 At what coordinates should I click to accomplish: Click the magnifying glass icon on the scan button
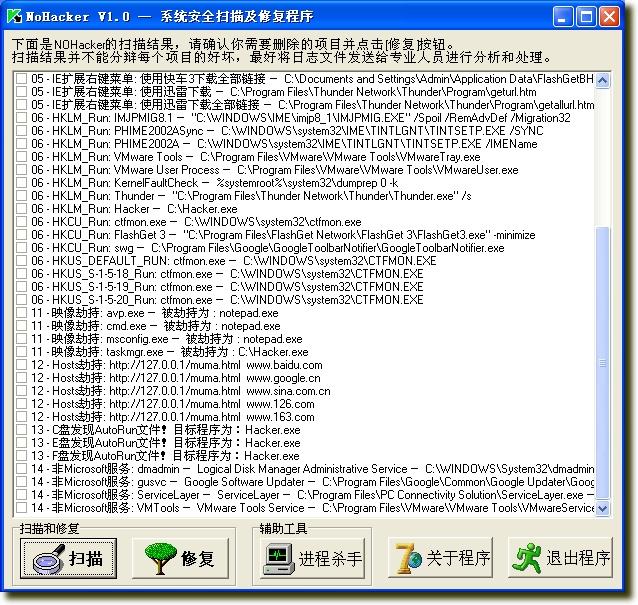tap(49, 560)
